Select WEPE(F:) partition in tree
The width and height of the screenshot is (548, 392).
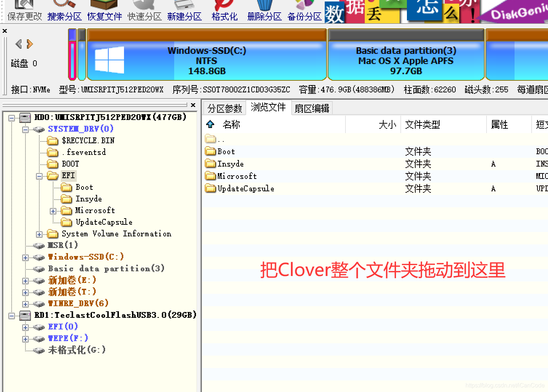68,338
